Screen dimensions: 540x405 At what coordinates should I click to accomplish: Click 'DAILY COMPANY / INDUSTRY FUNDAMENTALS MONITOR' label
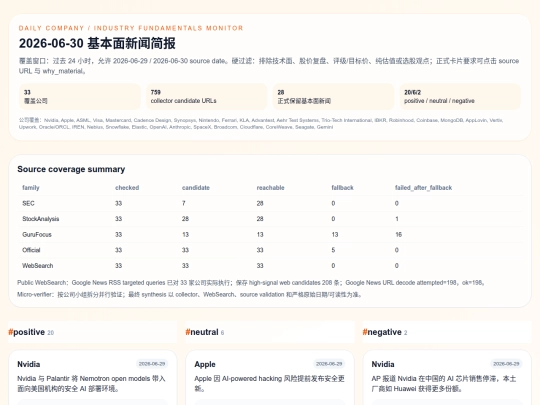pyautogui.click(x=131, y=28)
